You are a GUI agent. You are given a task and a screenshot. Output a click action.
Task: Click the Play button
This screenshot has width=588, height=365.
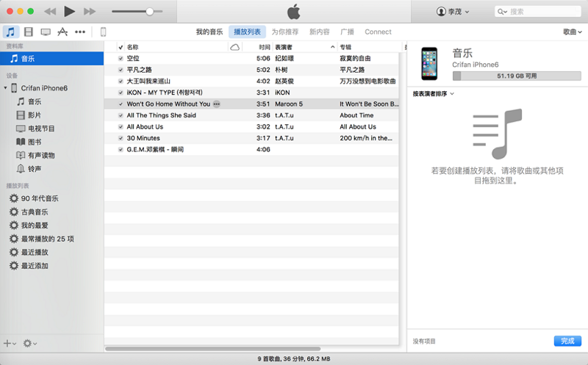point(69,12)
